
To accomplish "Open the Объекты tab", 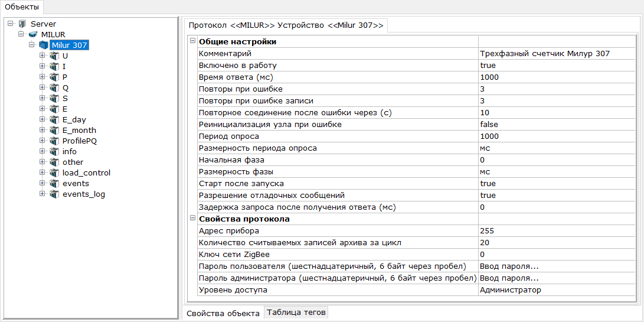I will click(22, 7).
